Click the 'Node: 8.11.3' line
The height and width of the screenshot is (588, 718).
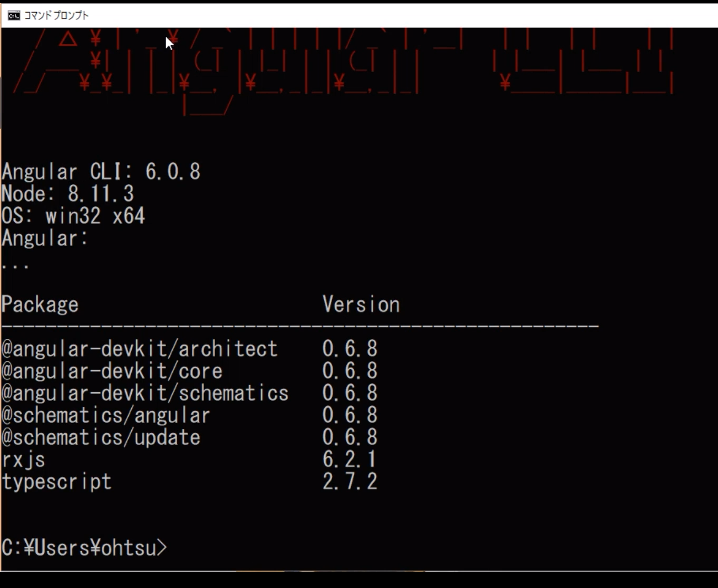[x=68, y=194]
